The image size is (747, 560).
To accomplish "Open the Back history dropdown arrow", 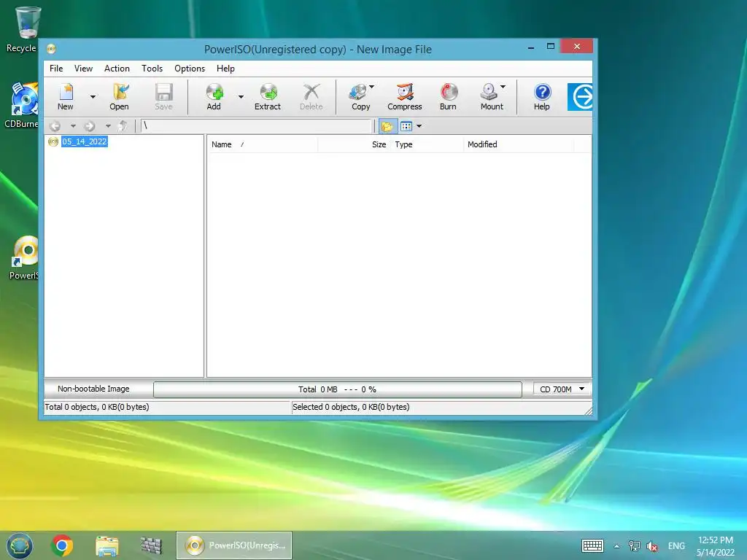I will [x=73, y=126].
